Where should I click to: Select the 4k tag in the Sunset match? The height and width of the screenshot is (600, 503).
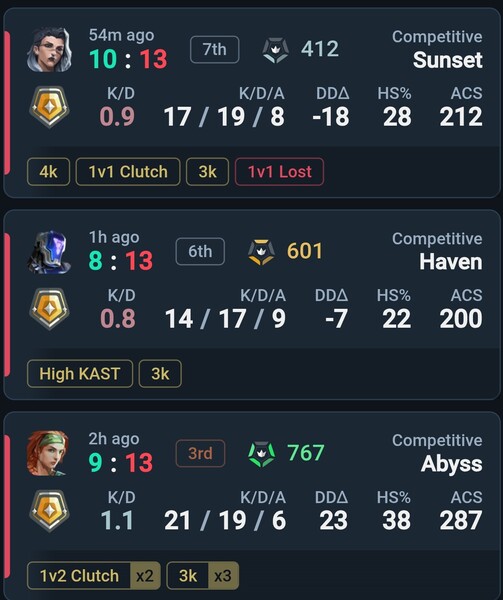tap(49, 172)
